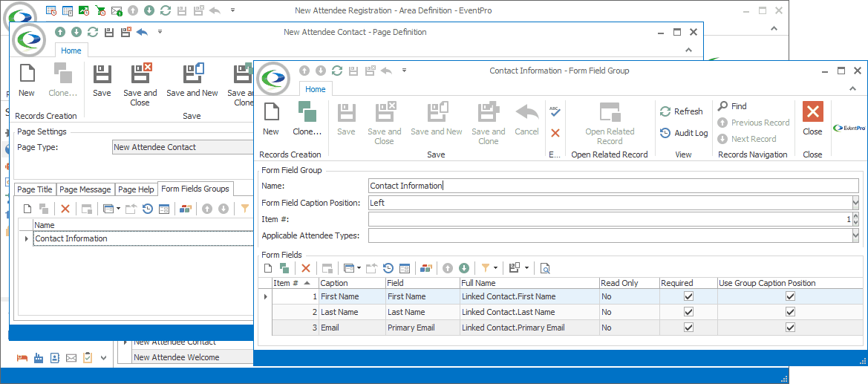Click the Cancel arrow in the Form Field Group ribbon
This screenshot has width=868, height=384.
tap(526, 119)
